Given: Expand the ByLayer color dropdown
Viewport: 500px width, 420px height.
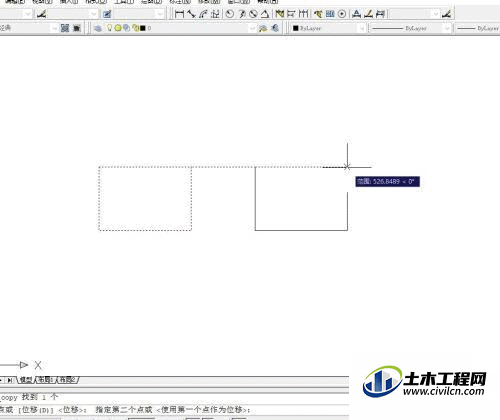Looking at the screenshot, I should point(362,28).
